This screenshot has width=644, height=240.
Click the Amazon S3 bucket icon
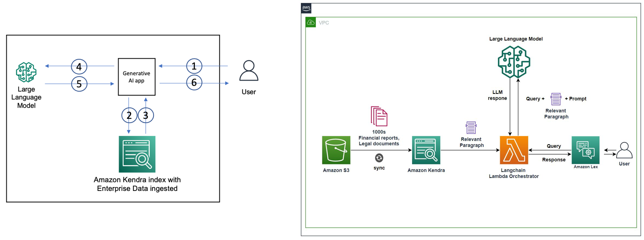pyautogui.click(x=336, y=150)
